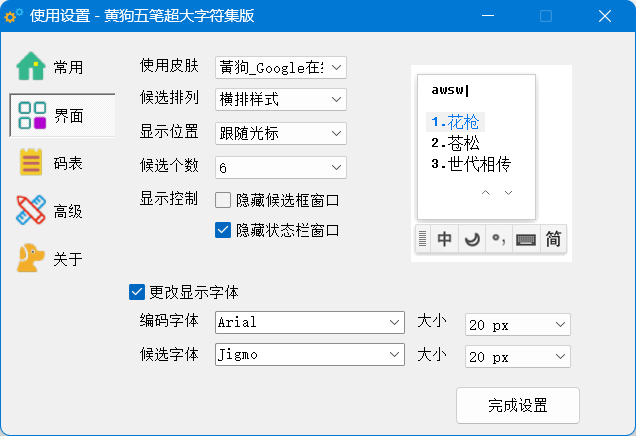The height and width of the screenshot is (436, 636).
Task: Open the 码表 section via its notepad icon
Action: click(31, 163)
